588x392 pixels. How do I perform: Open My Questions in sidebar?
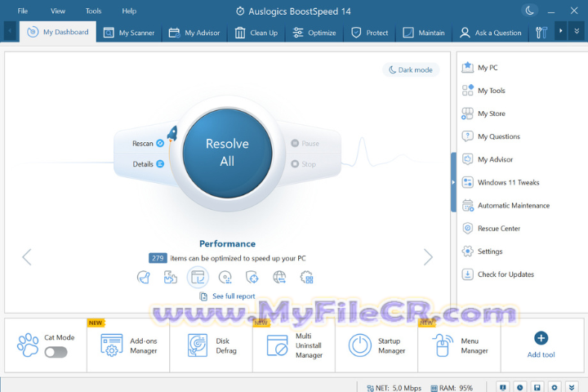(492, 136)
